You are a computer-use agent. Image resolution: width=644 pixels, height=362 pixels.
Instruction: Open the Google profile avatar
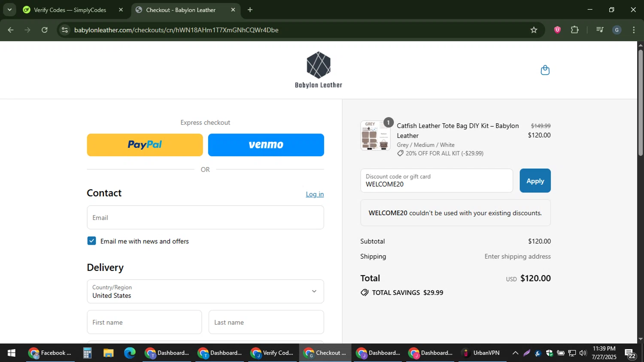(x=617, y=30)
